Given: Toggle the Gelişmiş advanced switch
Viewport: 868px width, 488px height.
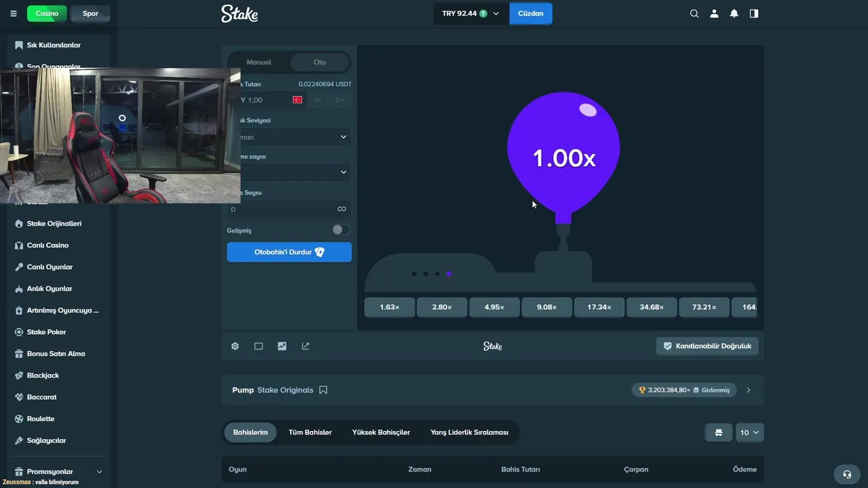Looking at the screenshot, I should (x=341, y=230).
